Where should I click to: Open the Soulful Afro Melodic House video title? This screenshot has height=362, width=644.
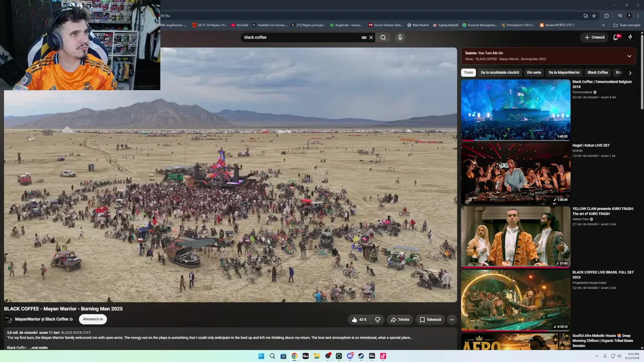pos(602,340)
